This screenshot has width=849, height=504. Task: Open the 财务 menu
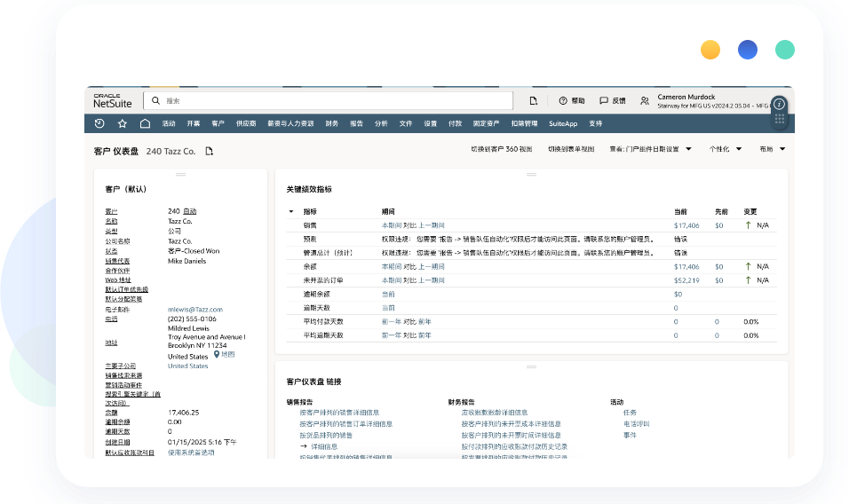tap(332, 123)
